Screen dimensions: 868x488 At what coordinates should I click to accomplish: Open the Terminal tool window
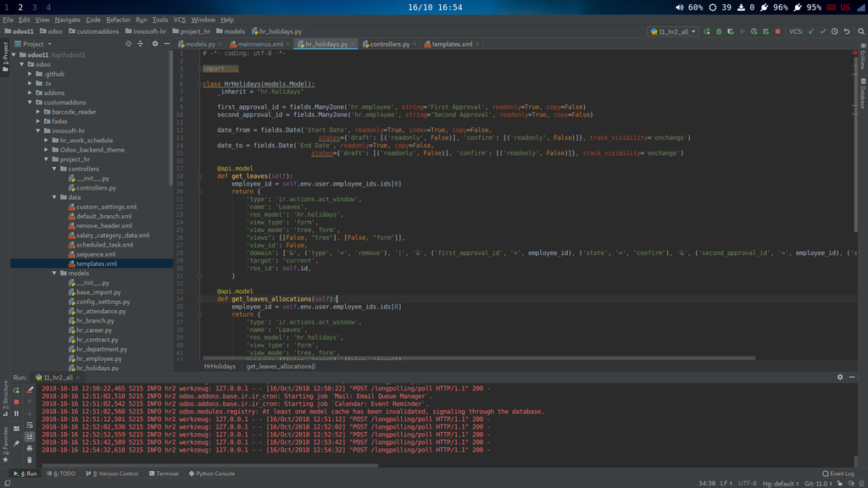click(x=164, y=474)
